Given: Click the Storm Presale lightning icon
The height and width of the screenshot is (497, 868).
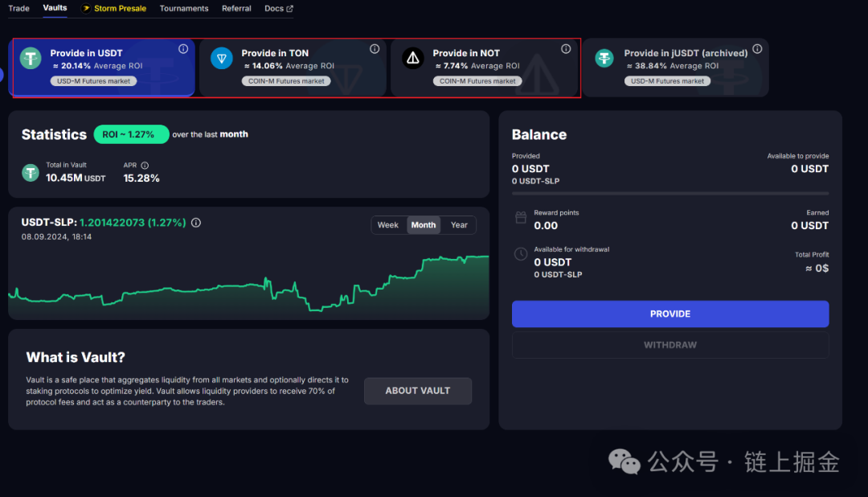Looking at the screenshot, I should (x=86, y=8).
